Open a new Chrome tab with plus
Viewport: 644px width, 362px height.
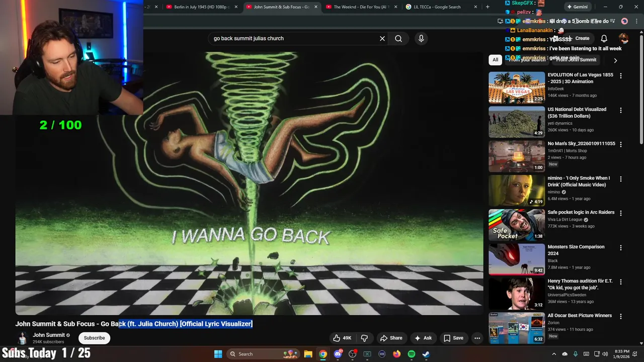[x=487, y=7]
